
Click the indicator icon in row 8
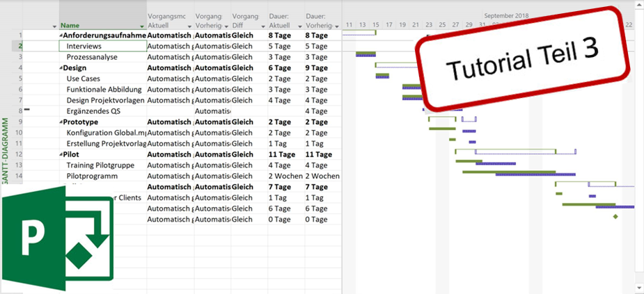(27, 110)
